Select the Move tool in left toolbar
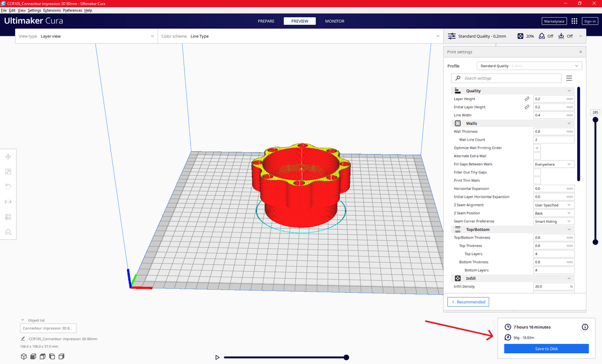 click(8, 156)
